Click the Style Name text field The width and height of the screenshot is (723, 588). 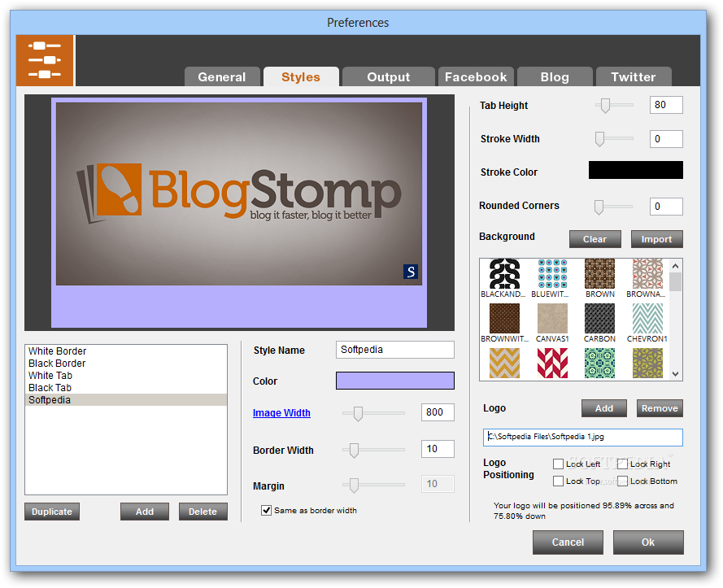click(395, 350)
